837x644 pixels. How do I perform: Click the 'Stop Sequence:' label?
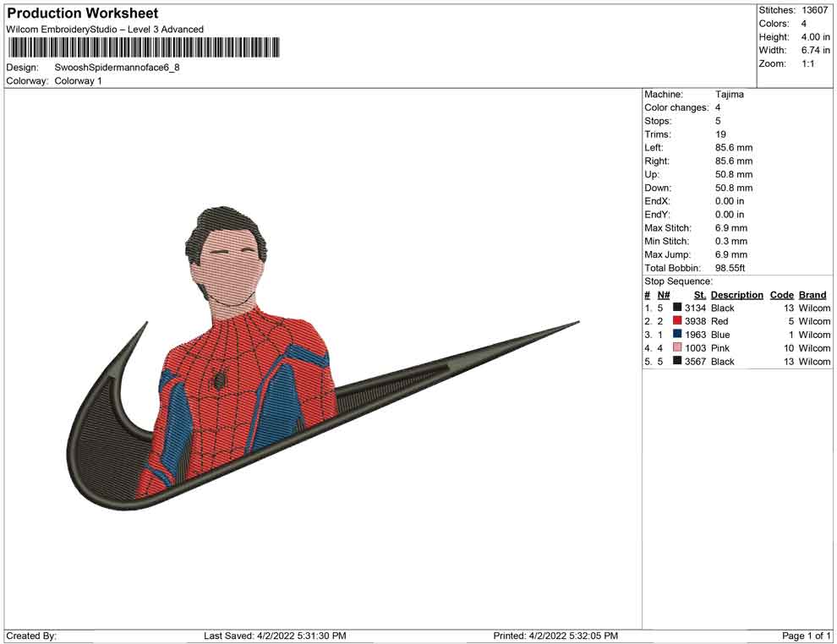[678, 281]
